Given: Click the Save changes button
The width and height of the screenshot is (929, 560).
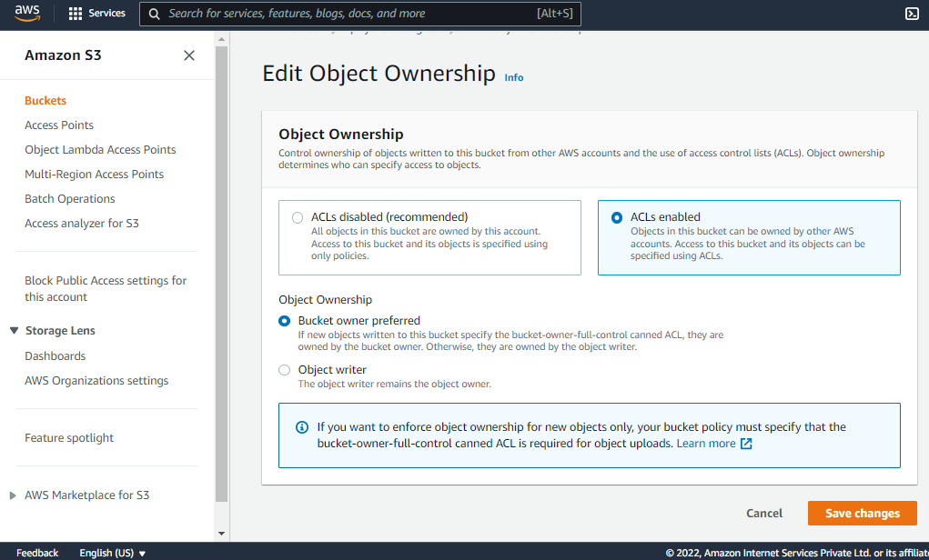Looking at the screenshot, I should point(862,514).
